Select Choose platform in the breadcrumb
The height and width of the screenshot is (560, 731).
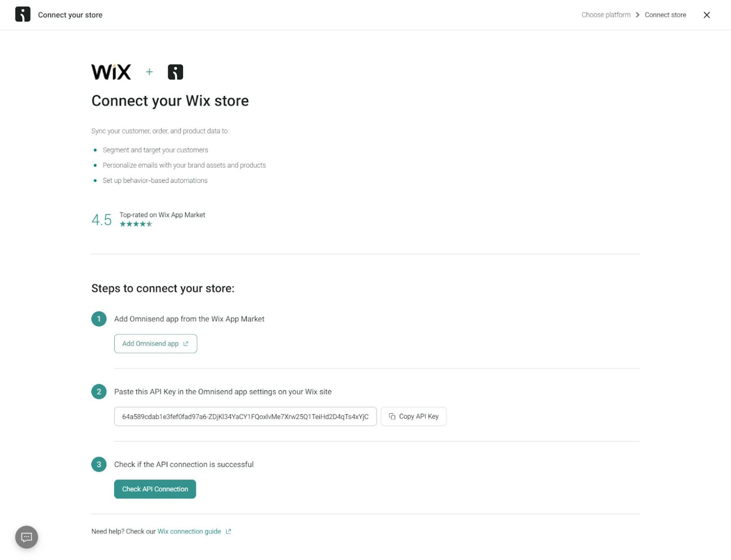click(x=606, y=14)
